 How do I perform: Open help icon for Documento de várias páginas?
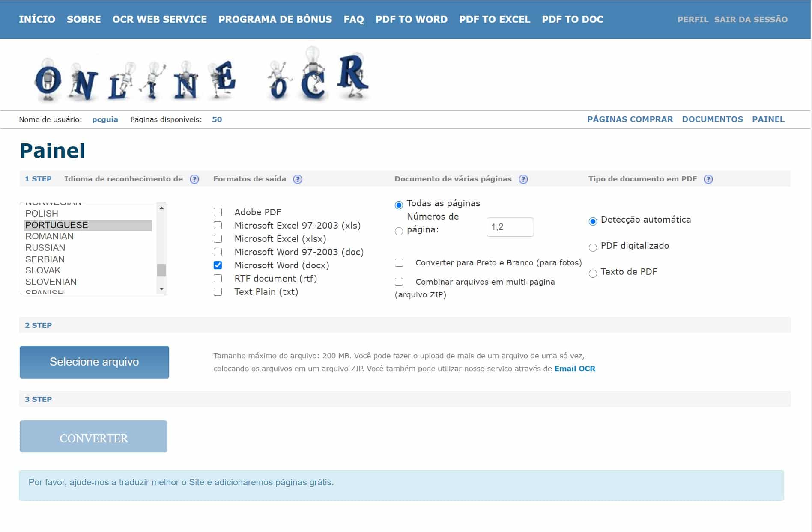point(523,179)
